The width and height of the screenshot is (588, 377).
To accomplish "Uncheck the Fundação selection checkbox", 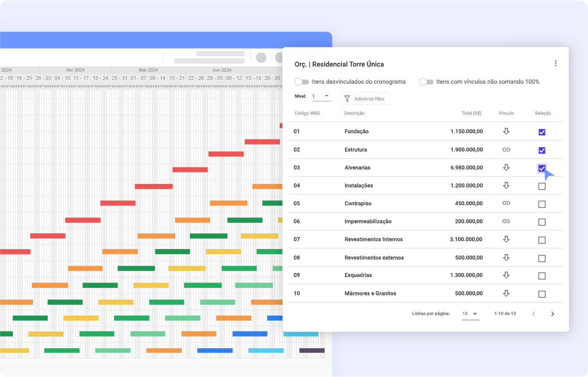I will click(542, 132).
